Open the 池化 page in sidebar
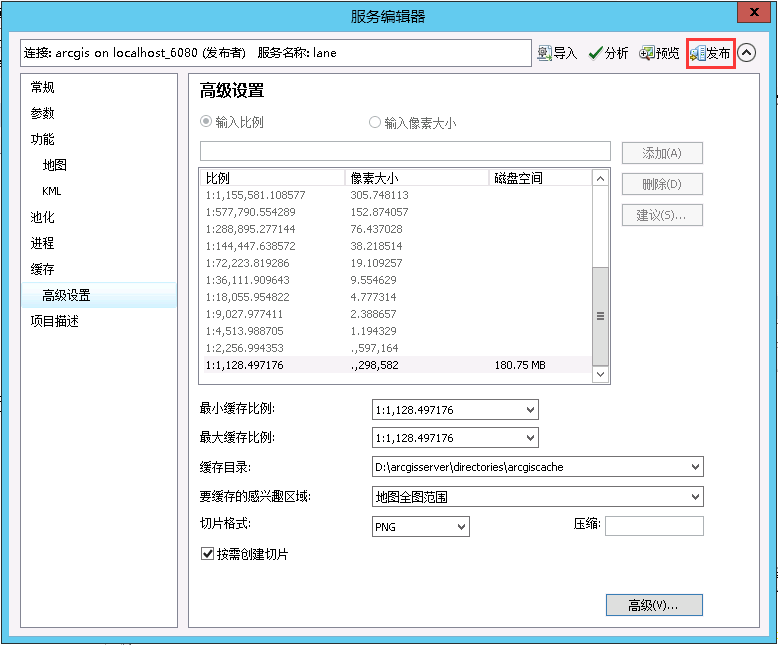 43,217
